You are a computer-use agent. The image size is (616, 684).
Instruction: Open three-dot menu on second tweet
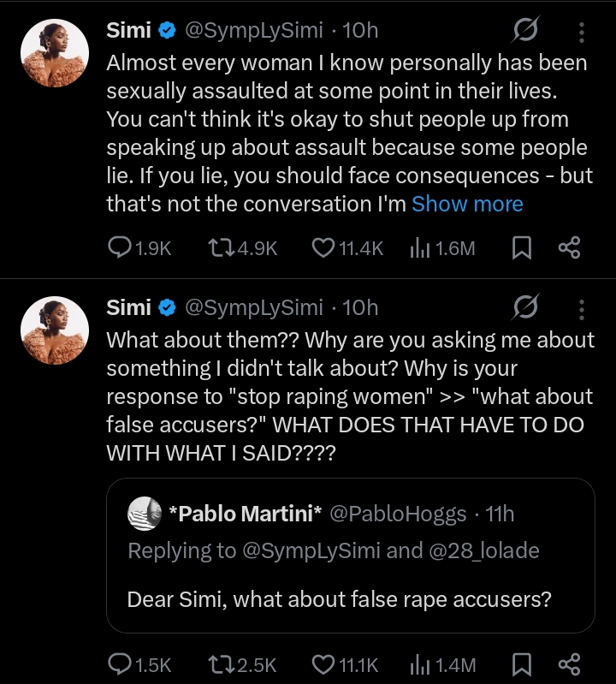pyautogui.click(x=582, y=308)
